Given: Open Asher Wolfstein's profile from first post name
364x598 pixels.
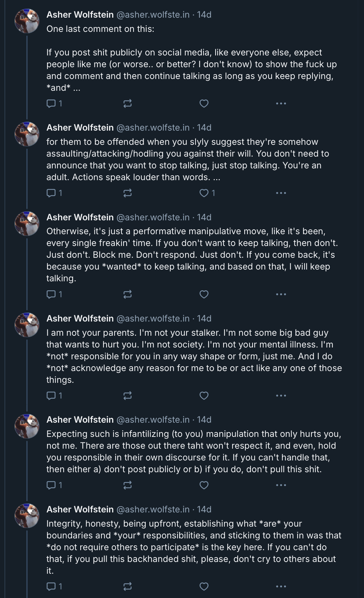Looking at the screenshot, I should click(x=80, y=15).
